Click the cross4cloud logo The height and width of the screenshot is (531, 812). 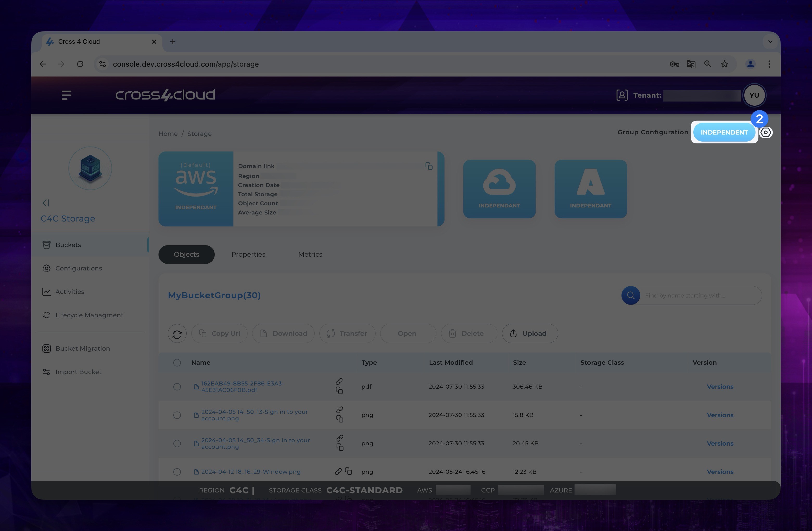pos(165,95)
